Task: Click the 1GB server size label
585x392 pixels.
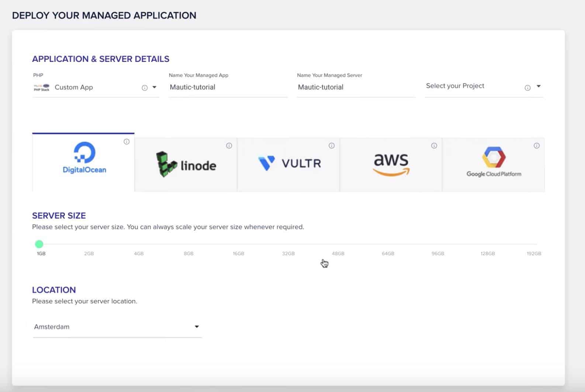Action: point(41,253)
